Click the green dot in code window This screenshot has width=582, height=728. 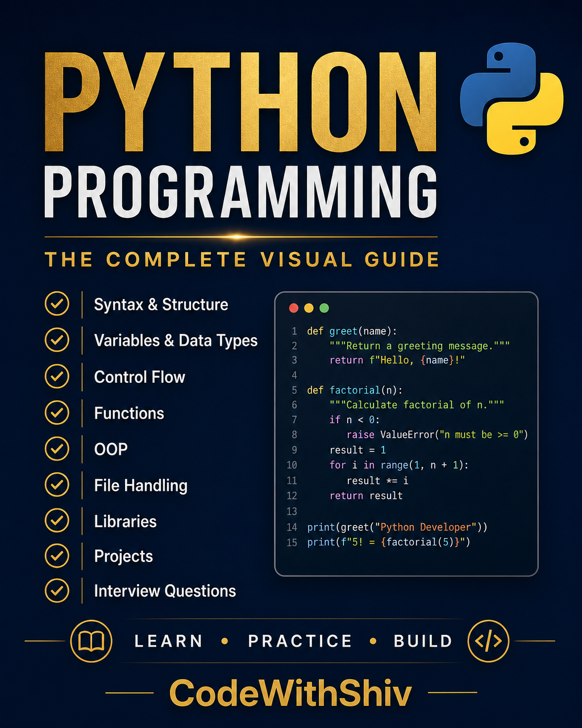tap(324, 308)
